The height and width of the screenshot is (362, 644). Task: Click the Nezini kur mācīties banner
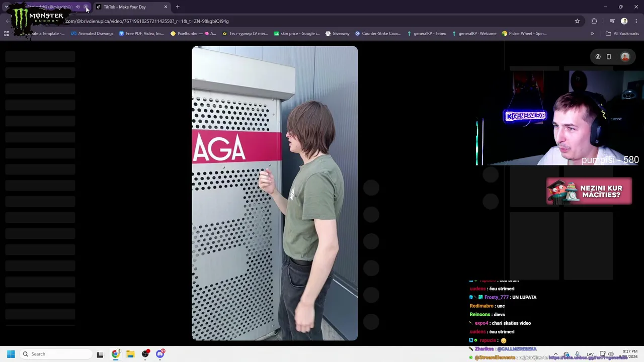click(589, 191)
